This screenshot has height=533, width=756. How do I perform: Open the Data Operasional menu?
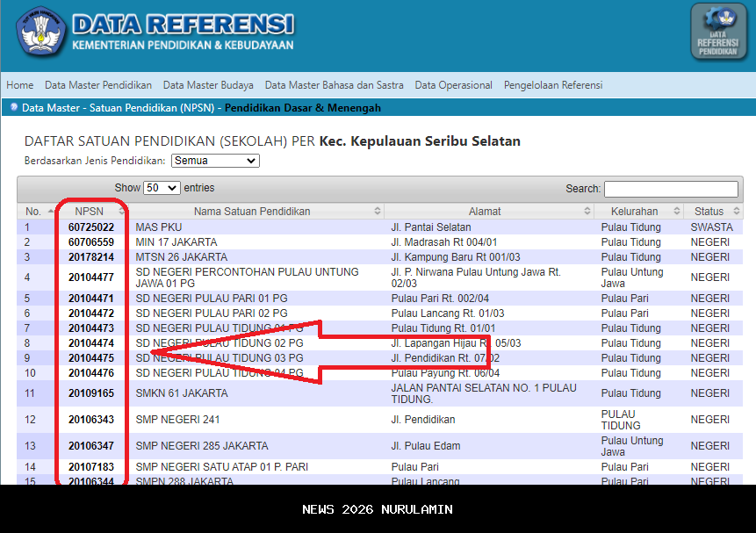click(454, 85)
